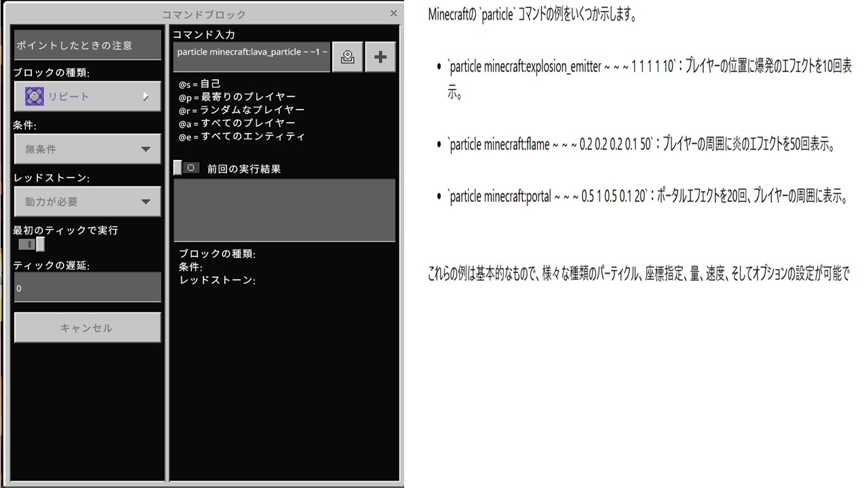Click the minecraft:portal particle command example

548,197
